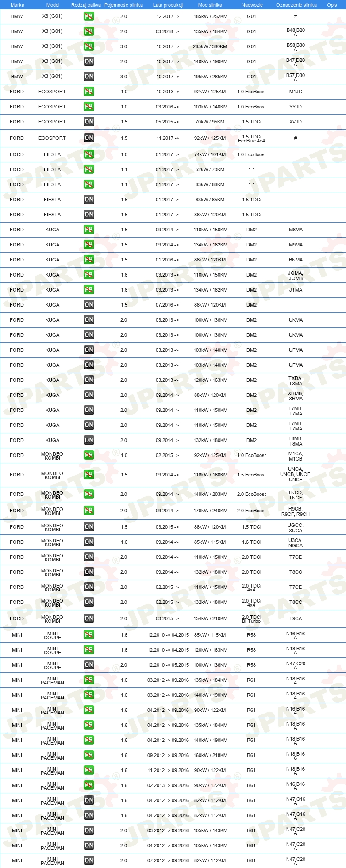Click the diesel icon in the Mondeo T9CA row
This screenshot has width=346, height=868.
pos(89,618)
